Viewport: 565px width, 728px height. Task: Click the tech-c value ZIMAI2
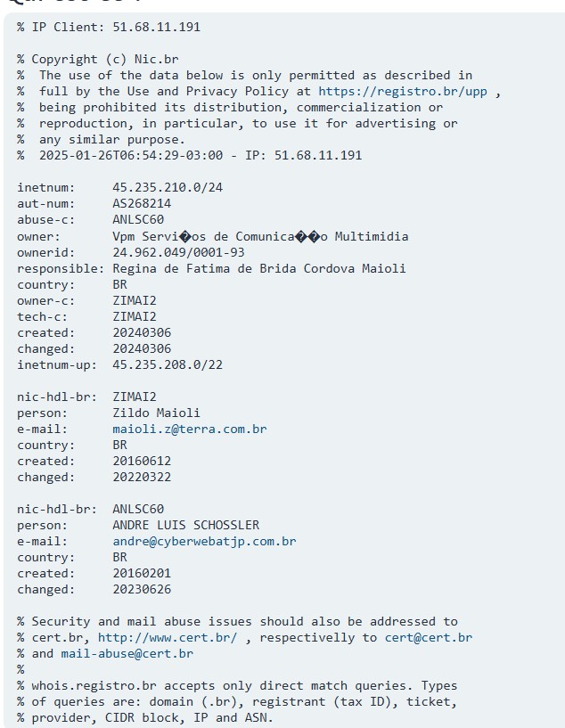[135, 316]
